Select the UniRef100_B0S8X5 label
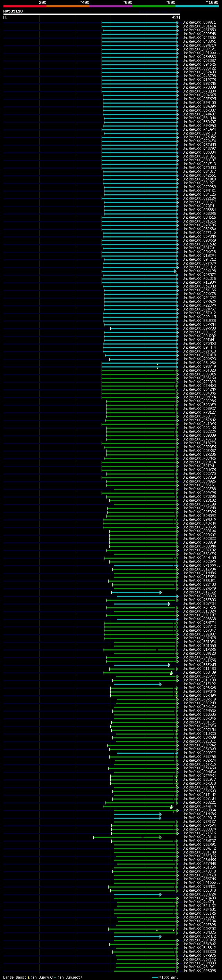Viewport: 222px width, 980px height. 199,374
